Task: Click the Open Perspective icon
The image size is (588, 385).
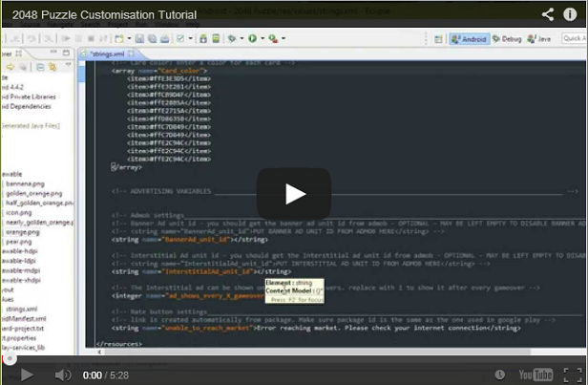Action: coord(438,39)
